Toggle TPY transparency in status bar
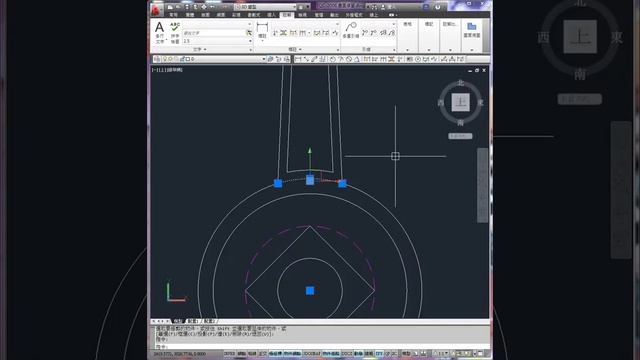This screenshot has width=640, height=360. click(x=379, y=353)
